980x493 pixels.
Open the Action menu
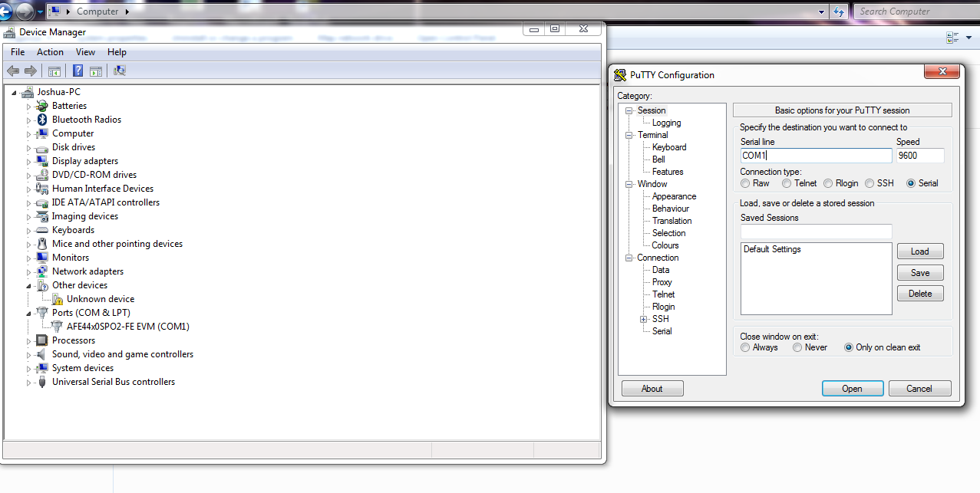click(51, 52)
